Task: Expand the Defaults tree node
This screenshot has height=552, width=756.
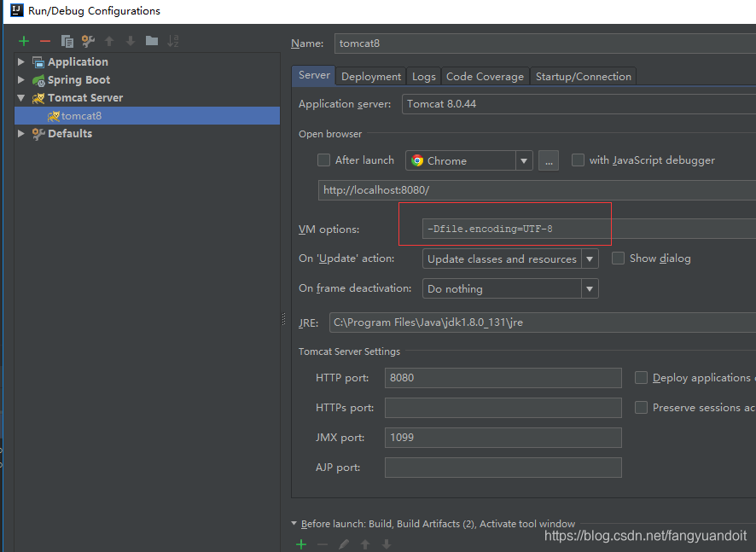Action: pyautogui.click(x=21, y=134)
